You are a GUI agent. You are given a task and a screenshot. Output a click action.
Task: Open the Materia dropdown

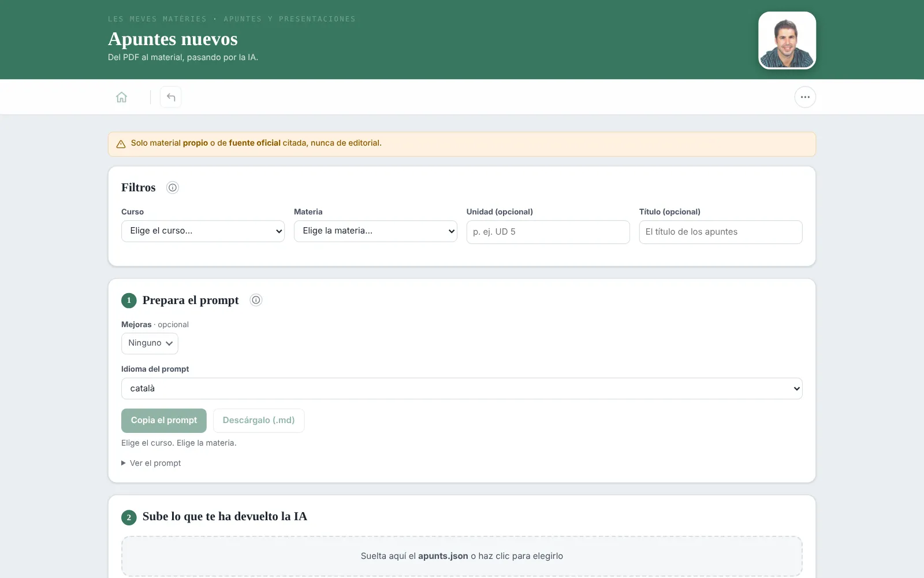tap(375, 231)
